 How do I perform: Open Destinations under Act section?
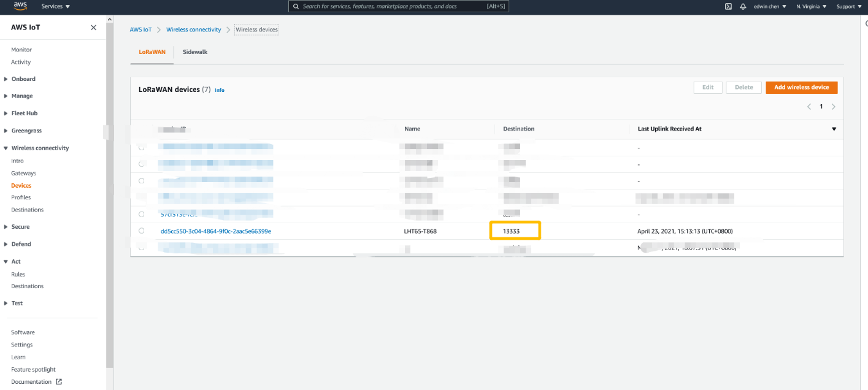(x=28, y=286)
